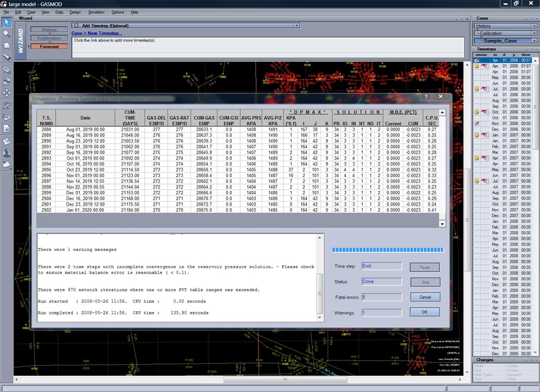Viewport: 540px width, 392px height.
Task: Open the Sample_Case dropdown arrow
Action: coord(534,41)
